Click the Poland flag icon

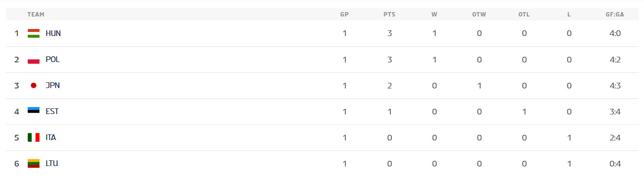(x=33, y=59)
